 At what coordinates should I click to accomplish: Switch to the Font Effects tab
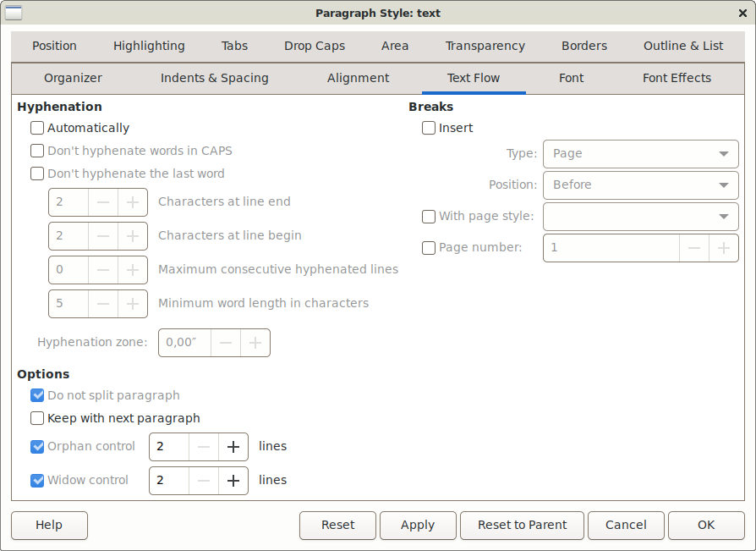point(677,78)
